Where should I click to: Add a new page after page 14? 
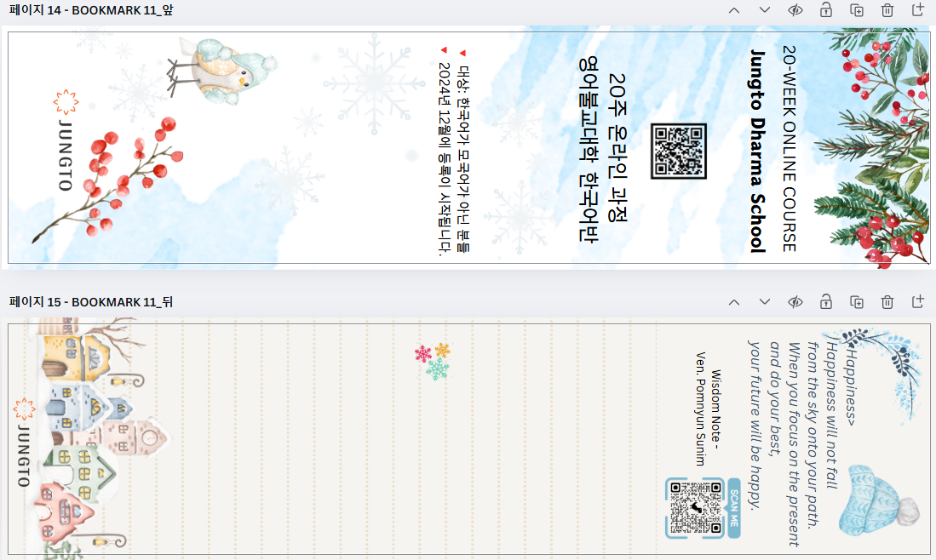(x=918, y=10)
